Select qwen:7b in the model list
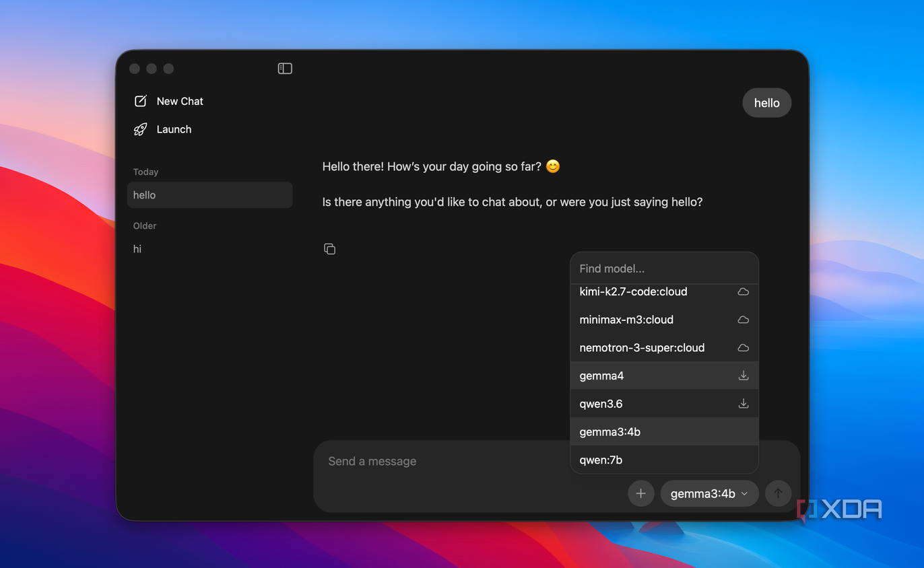The height and width of the screenshot is (568, 924). [x=664, y=460]
